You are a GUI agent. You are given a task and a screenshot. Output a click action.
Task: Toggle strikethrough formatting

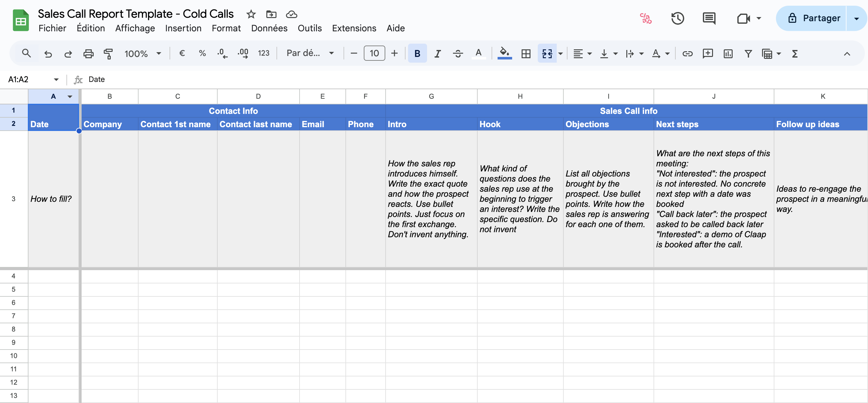458,53
